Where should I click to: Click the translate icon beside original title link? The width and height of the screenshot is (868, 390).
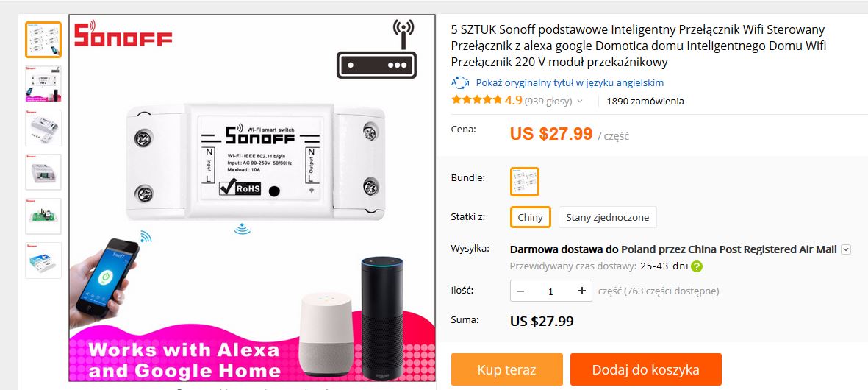460,83
